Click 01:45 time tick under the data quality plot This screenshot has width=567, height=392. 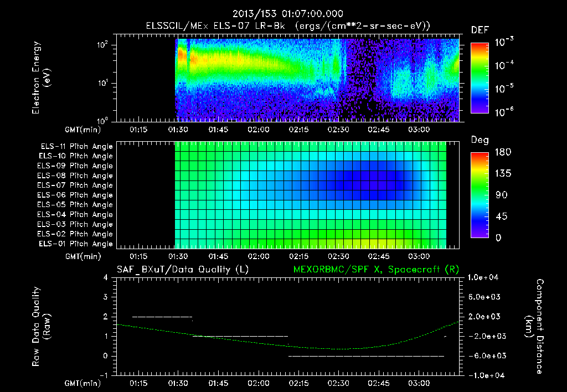(218, 383)
